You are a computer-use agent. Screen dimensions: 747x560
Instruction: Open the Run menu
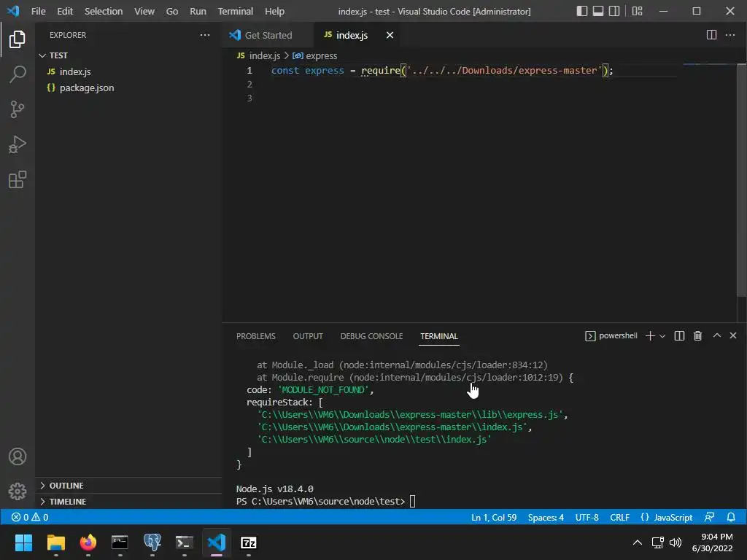point(198,11)
